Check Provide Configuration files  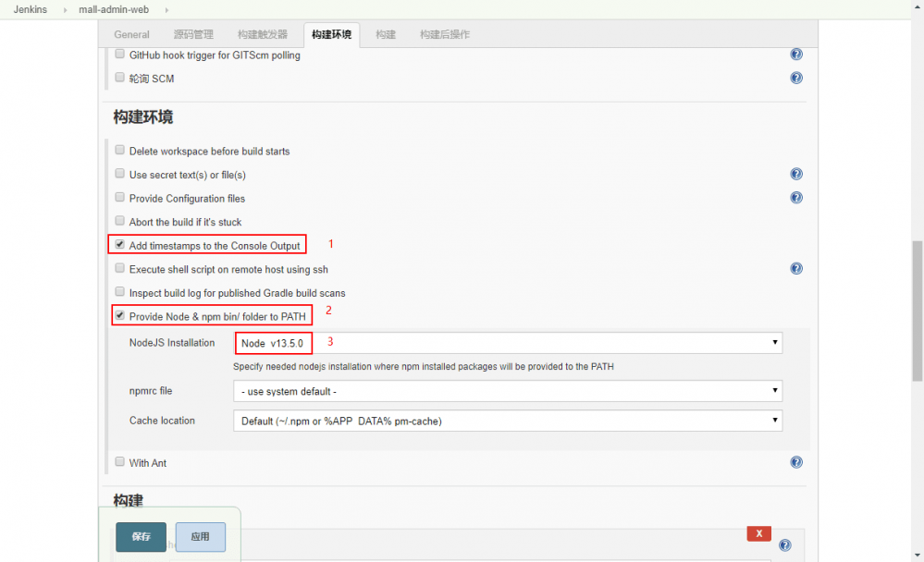pos(119,198)
